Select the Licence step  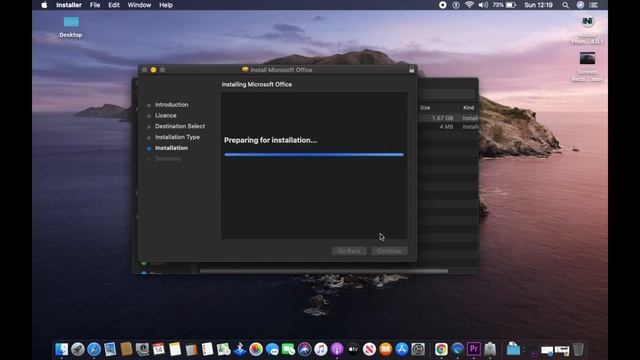coord(165,116)
